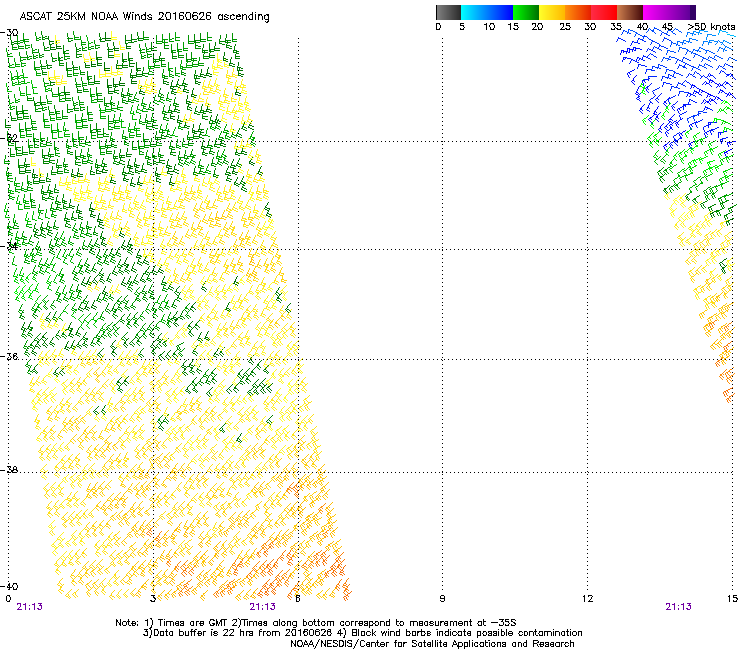Screen dimensions: 740x650
Task: Click the '10' label under the color bar
Action: [x=489, y=27]
